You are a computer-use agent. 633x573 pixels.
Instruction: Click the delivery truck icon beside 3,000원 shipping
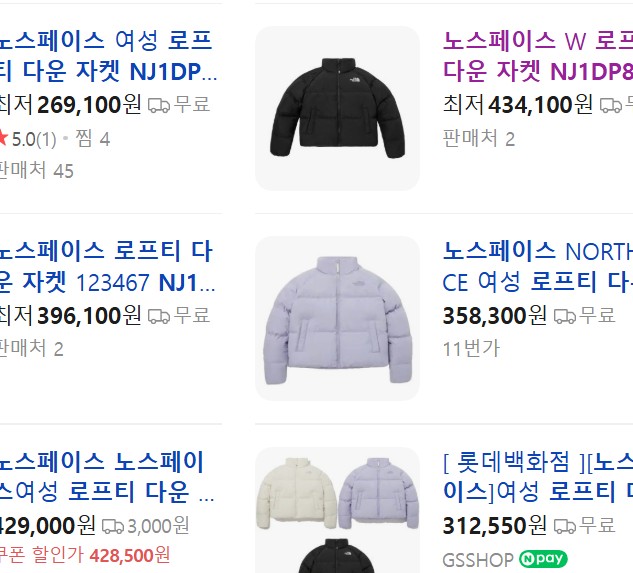point(113,526)
